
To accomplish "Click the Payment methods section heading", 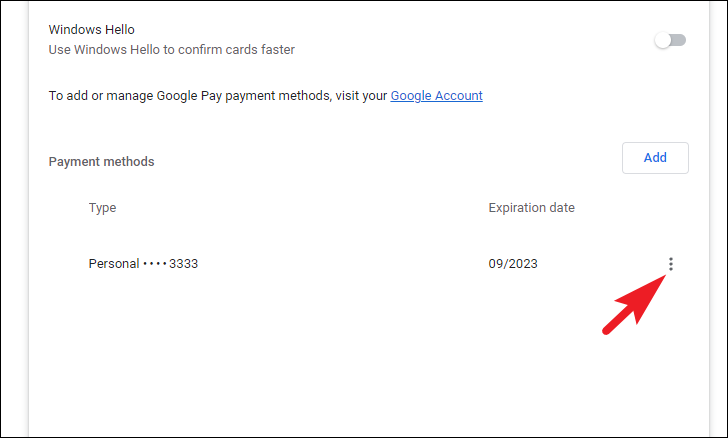I will click(101, 161).
